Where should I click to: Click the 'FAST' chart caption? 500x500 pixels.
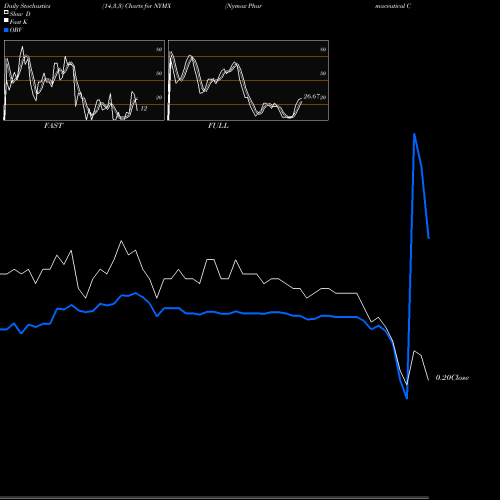coord(53,126)
